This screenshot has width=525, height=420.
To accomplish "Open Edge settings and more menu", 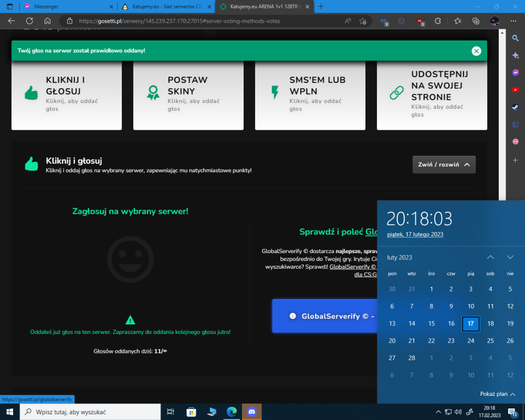I will (x=513, y=21).
